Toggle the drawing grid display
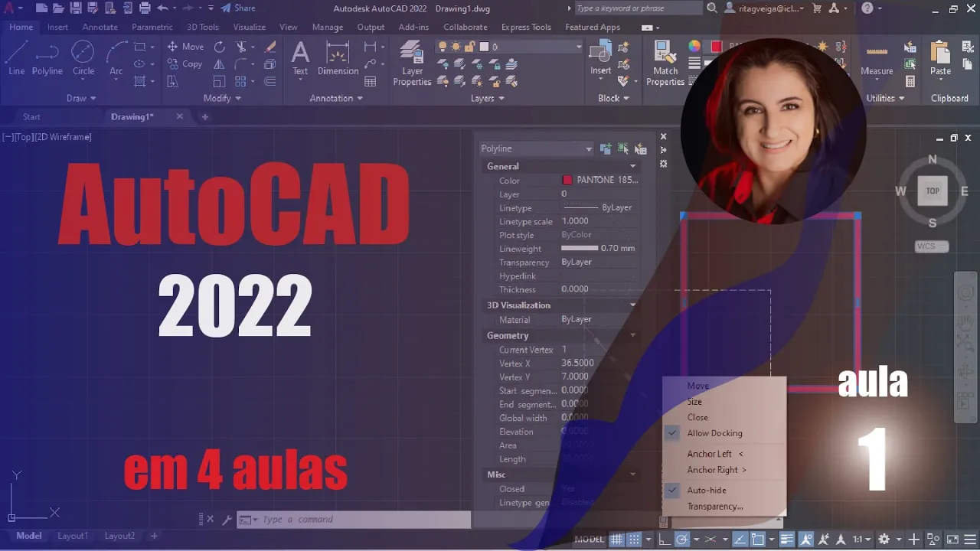Image resolution: width=980 pixels, height=551 pixels. (x=616, y=539)
